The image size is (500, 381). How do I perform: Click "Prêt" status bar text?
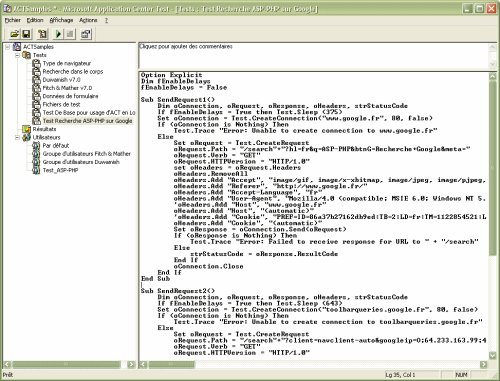tap(8, 375)
